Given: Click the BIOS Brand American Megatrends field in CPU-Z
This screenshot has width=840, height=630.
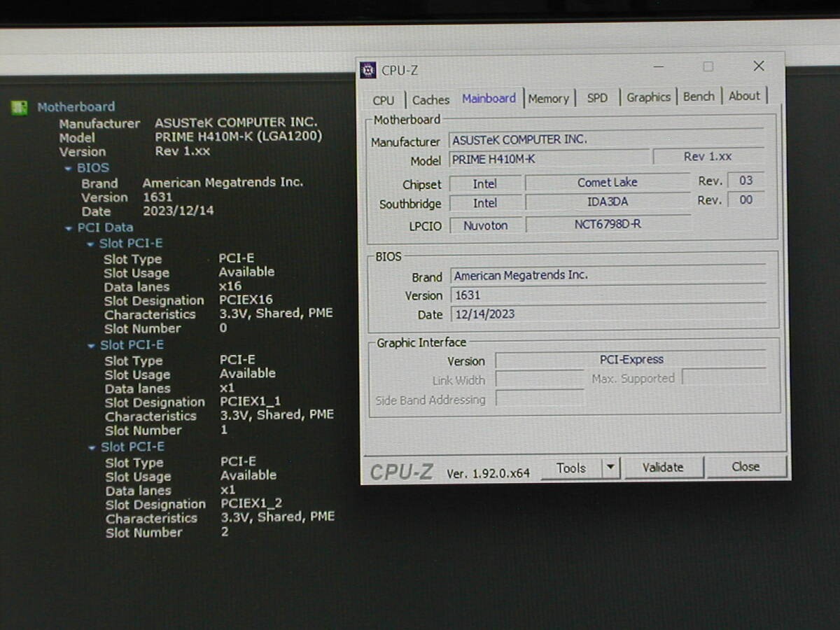Looking at the screenshot, I should (x=608, y=276).
